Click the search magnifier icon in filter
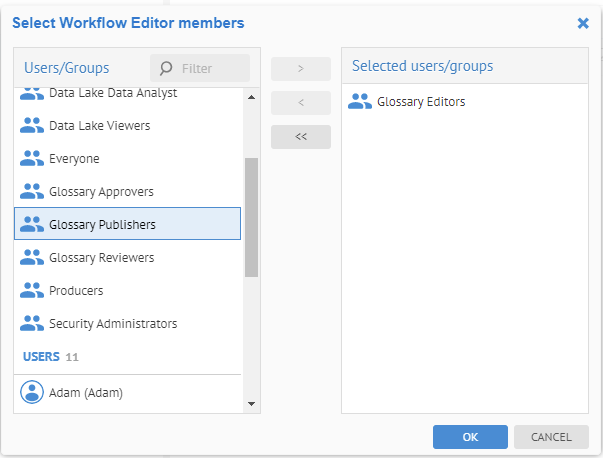Image resolution: width=603 pixels, height=458 pixels. pos(166,69)
